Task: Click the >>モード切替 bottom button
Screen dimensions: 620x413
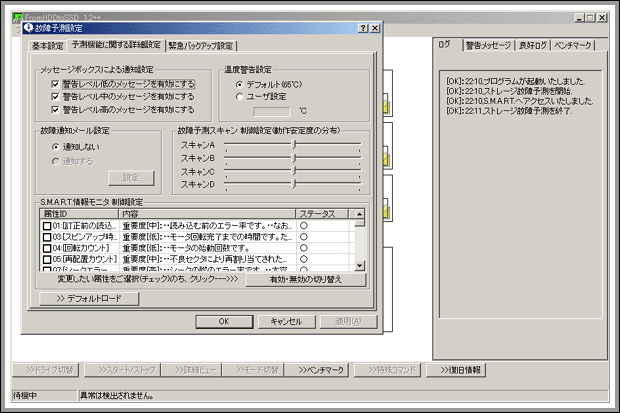Action: pyautogui.click(x=253, y=370)
